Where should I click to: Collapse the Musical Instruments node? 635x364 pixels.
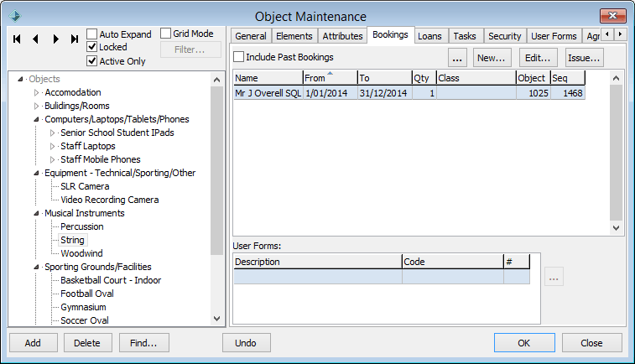[36, 213]
